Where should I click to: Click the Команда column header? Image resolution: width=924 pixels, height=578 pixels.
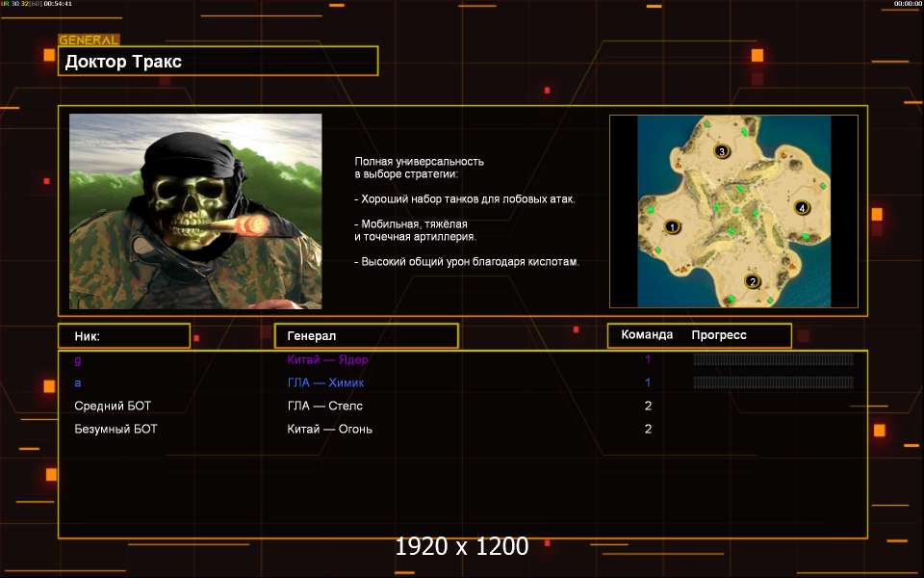[x=647, y=335]
